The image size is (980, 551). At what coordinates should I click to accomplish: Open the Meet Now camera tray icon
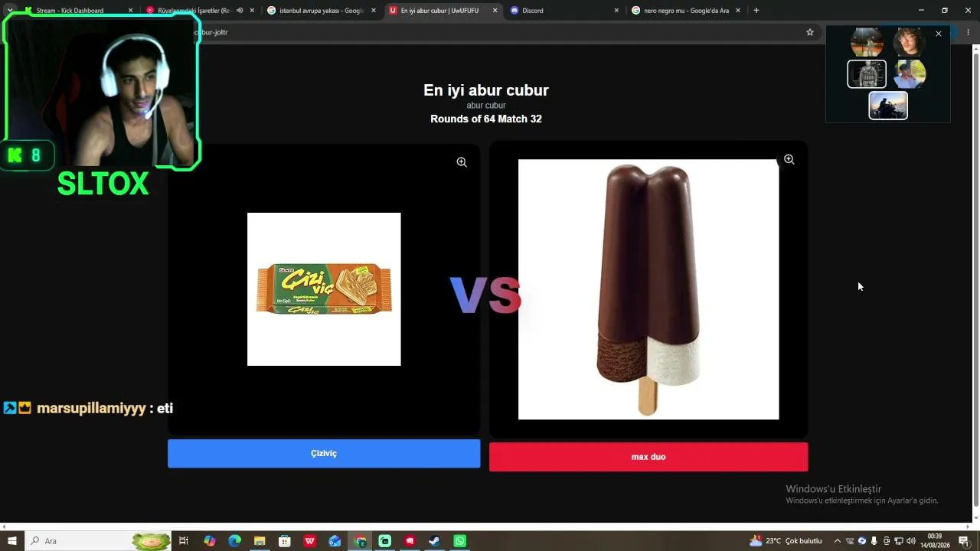pyautogui.click(x=887, y=541)
